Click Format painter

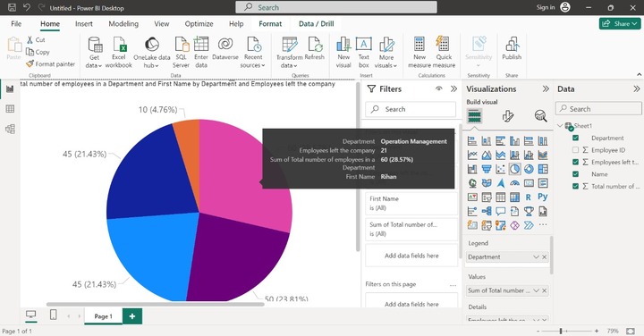pyautogui.click(x=50, y=64)
